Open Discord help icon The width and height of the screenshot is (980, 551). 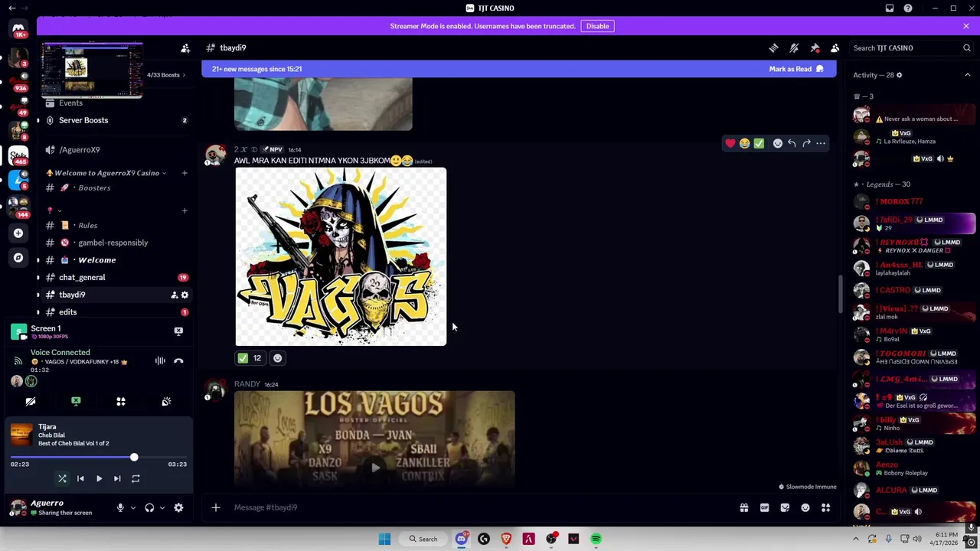coord(908,8)
